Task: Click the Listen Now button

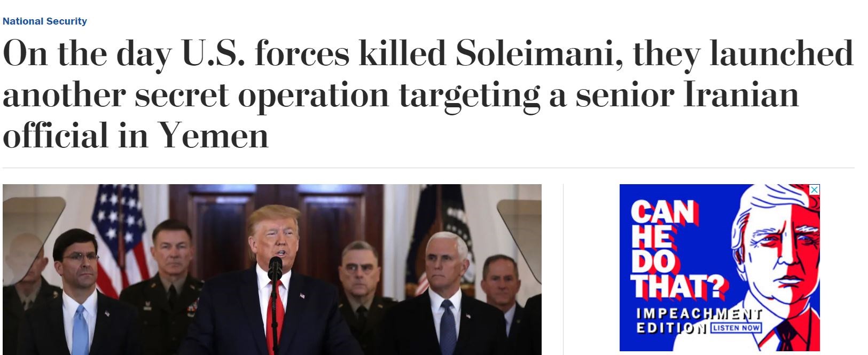Action: [x=736, y=327]
